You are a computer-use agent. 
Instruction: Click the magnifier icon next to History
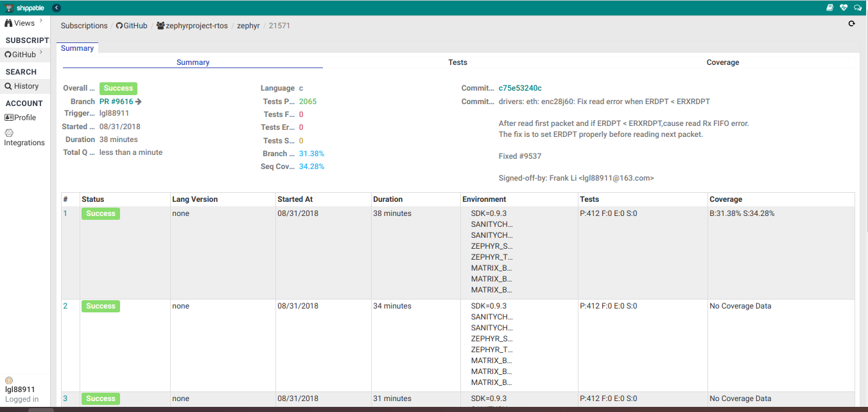click(8, 86)
